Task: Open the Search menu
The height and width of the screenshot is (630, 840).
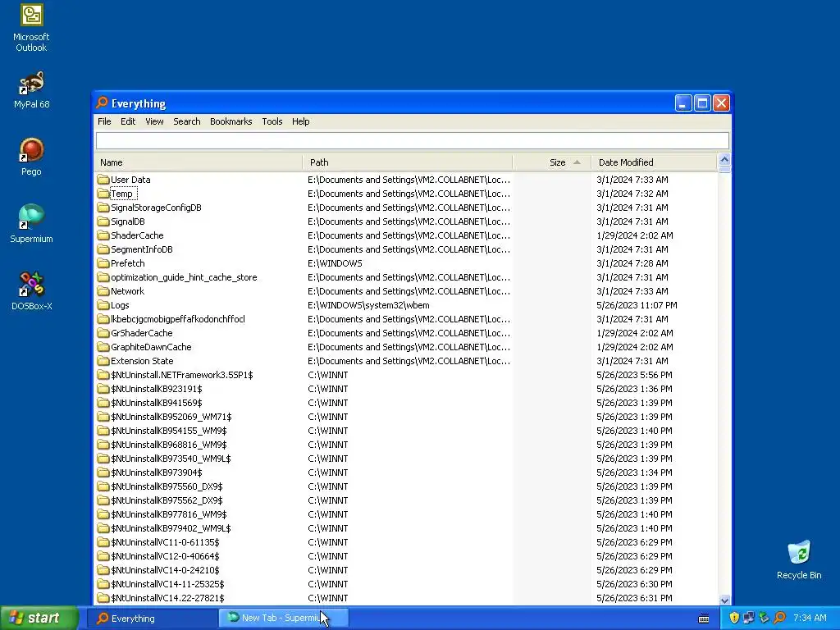Action: pyautogui.click(x=186, y=121)
